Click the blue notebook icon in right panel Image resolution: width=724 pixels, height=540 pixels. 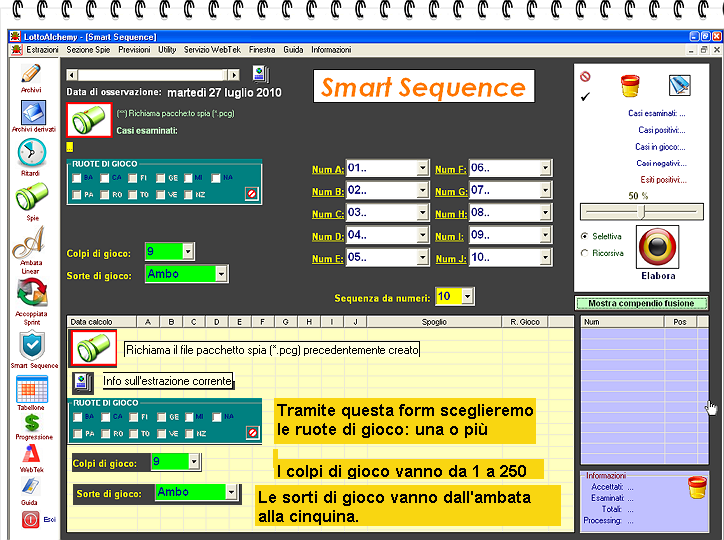click(680, 85)
